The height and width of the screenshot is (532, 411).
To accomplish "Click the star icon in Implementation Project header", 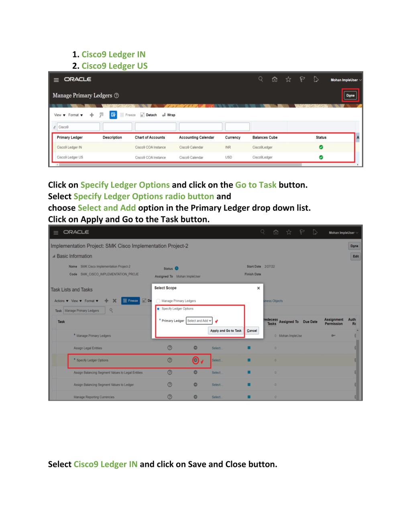I will pos(289,232).
